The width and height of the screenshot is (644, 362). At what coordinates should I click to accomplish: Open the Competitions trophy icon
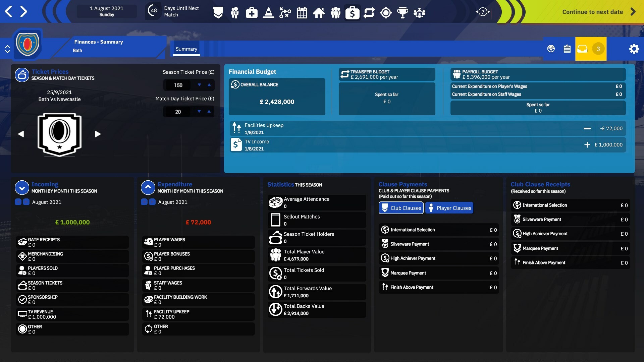pyautogui.click(x=402, y=13)
